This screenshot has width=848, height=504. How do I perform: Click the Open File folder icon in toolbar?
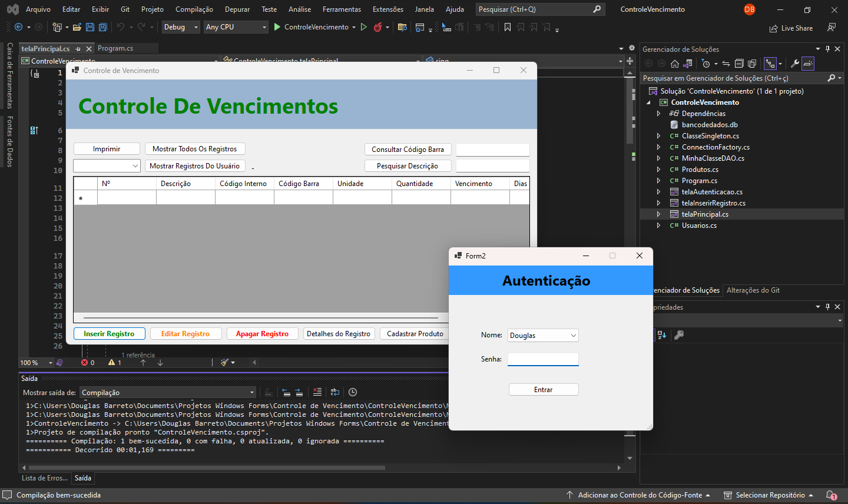click(x=77, y=27)
